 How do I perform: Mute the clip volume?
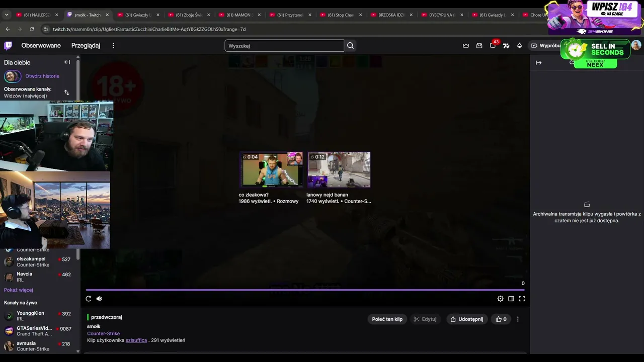[100, 299]
